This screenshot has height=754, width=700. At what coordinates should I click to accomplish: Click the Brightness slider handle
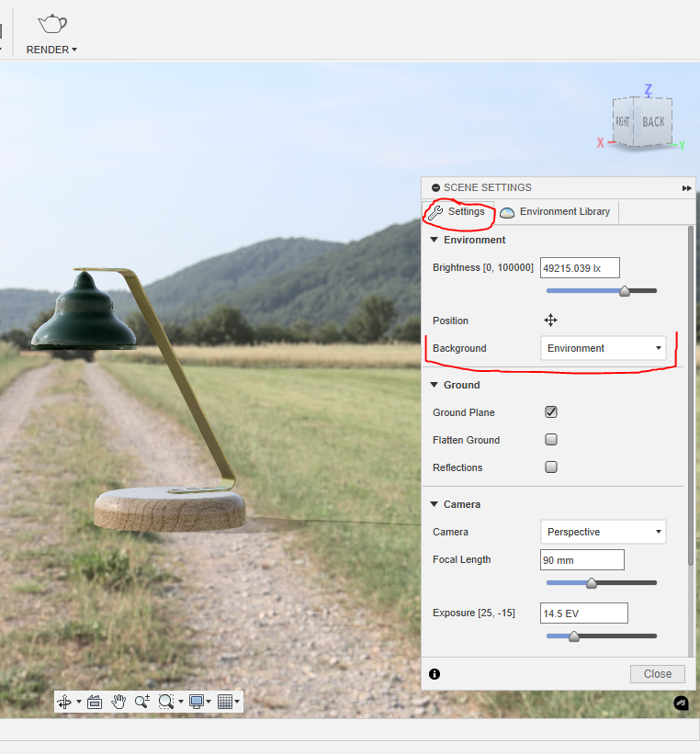coord(625,291)
